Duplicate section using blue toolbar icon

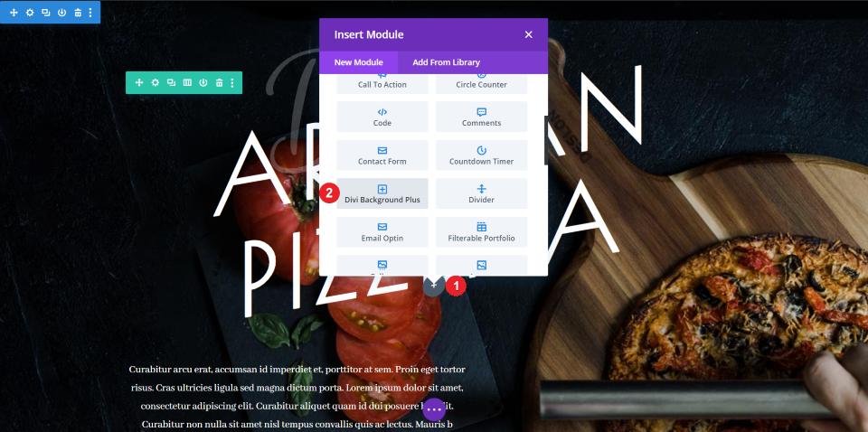pos(46,12)
